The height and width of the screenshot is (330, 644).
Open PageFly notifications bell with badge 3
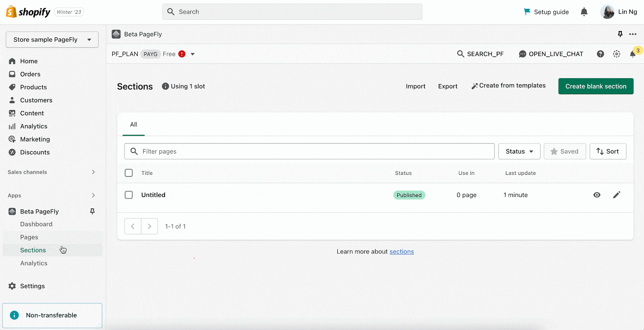point(633,54)
